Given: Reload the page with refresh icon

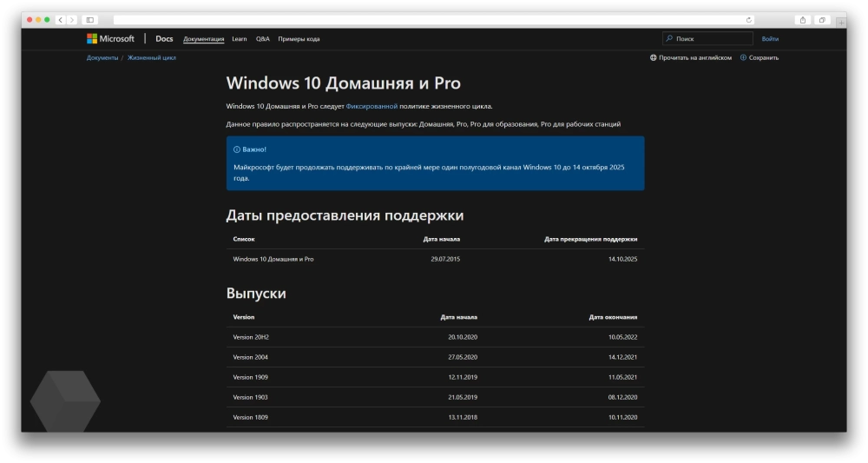Looking at the screenshot, I should 749,20.
